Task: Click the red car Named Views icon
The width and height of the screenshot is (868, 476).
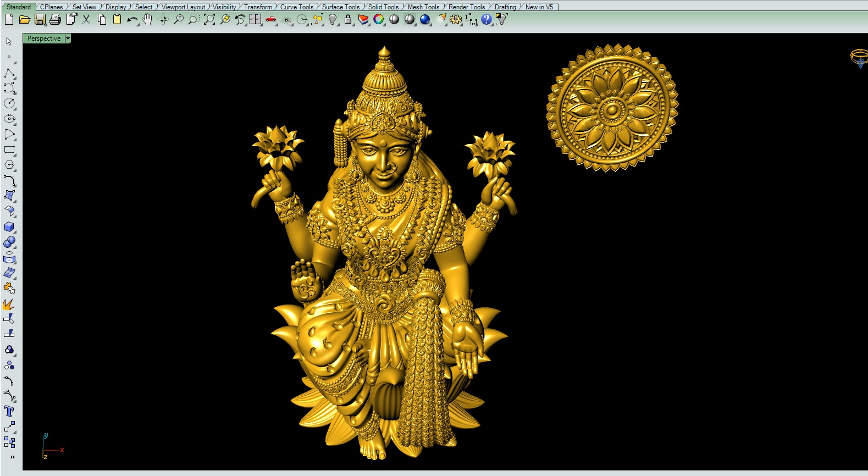Action: (x=271, y=20)
